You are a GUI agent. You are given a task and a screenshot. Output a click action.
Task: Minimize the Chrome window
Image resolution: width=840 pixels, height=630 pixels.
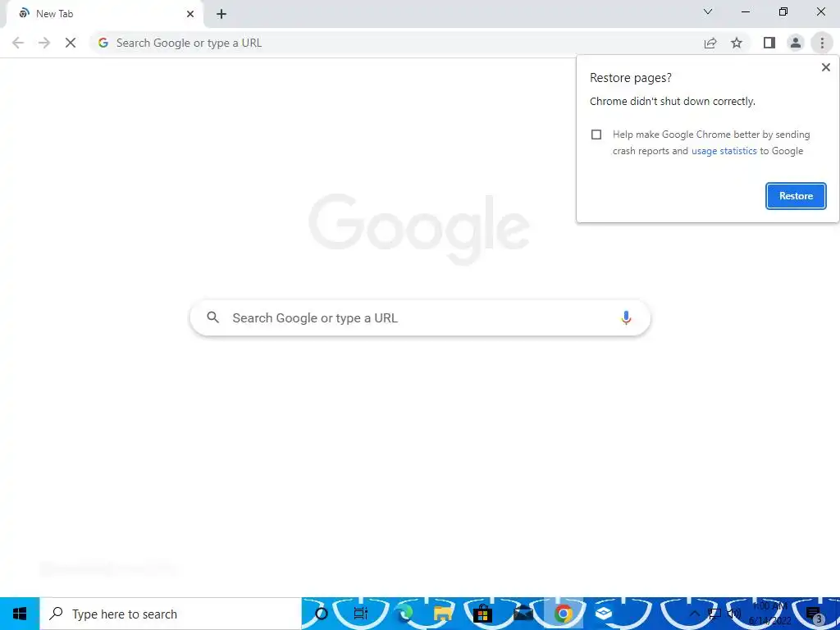click(745, 11)
